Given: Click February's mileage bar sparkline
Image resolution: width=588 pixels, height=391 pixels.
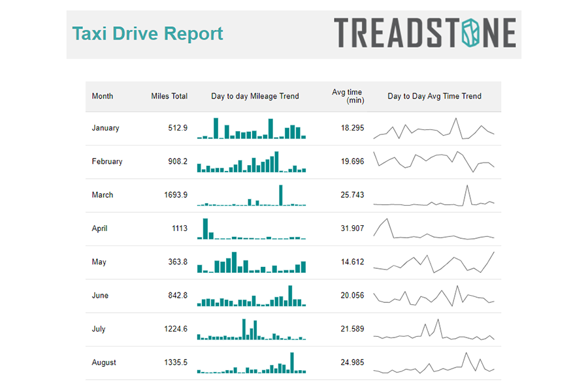Looking at the screenshot, I should click(252, 162).
